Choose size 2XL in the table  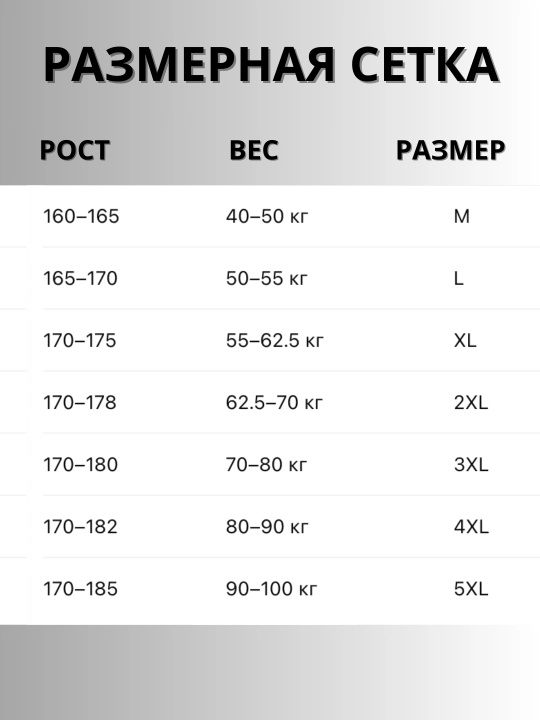(471, 403)
